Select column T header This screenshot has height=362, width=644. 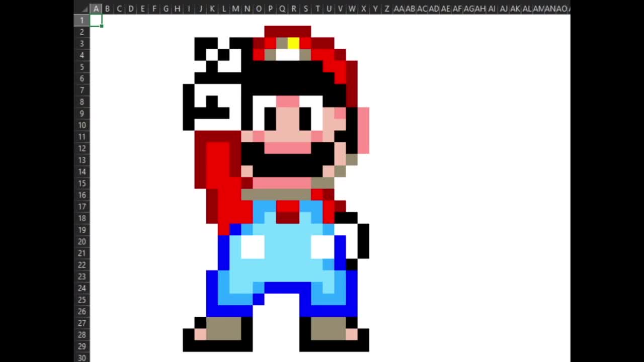317,9
